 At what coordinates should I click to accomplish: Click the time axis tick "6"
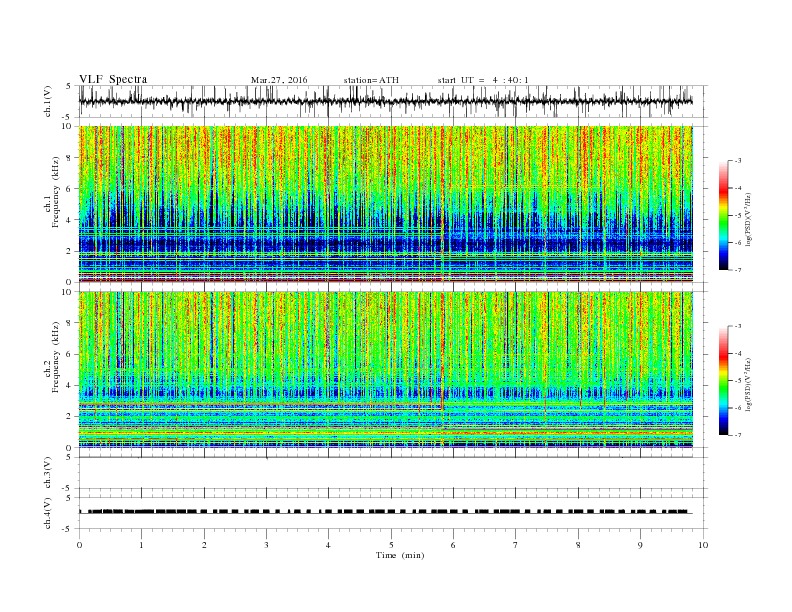[x=454, y=545]
